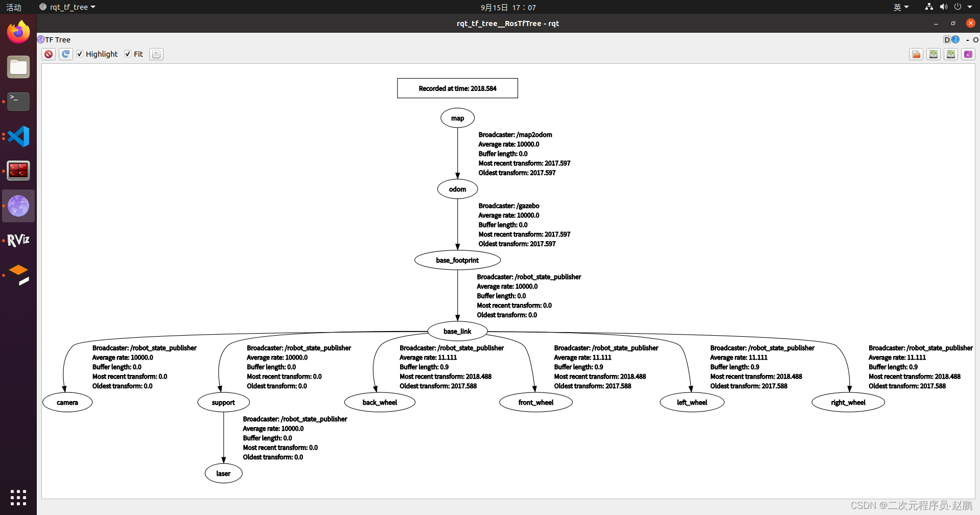This screenshot has height=515, width=980.
Task: Open Files from the dock
Action: pyautogui.click(x=18, y=67)
